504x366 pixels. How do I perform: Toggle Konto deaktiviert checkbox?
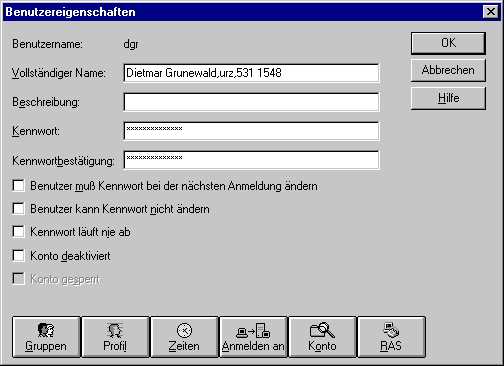tap(18, 256)
